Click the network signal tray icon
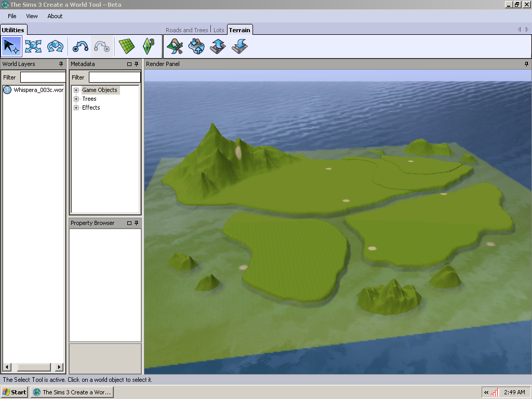The image size is (532, 399). (x=495, y=392)
